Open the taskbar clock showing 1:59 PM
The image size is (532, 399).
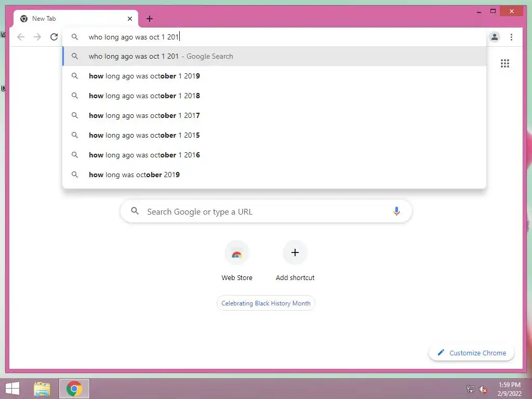pyautogui.click(x=509, y=389)
